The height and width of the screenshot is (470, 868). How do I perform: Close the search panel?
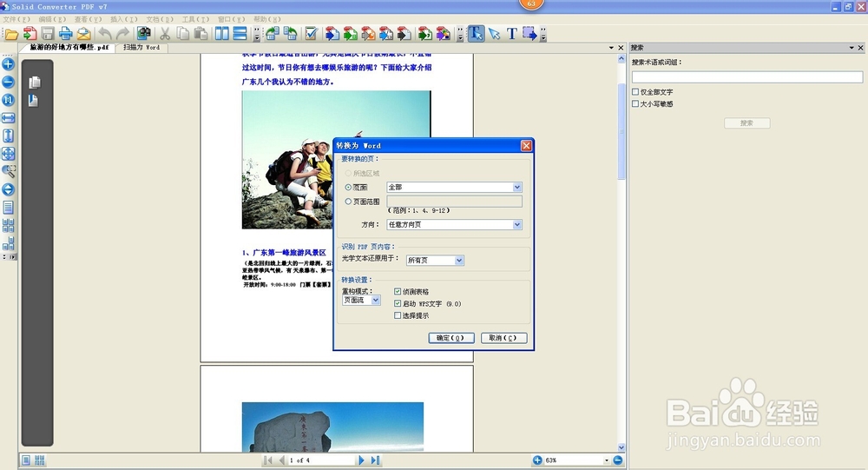click(x=860, y=48)
